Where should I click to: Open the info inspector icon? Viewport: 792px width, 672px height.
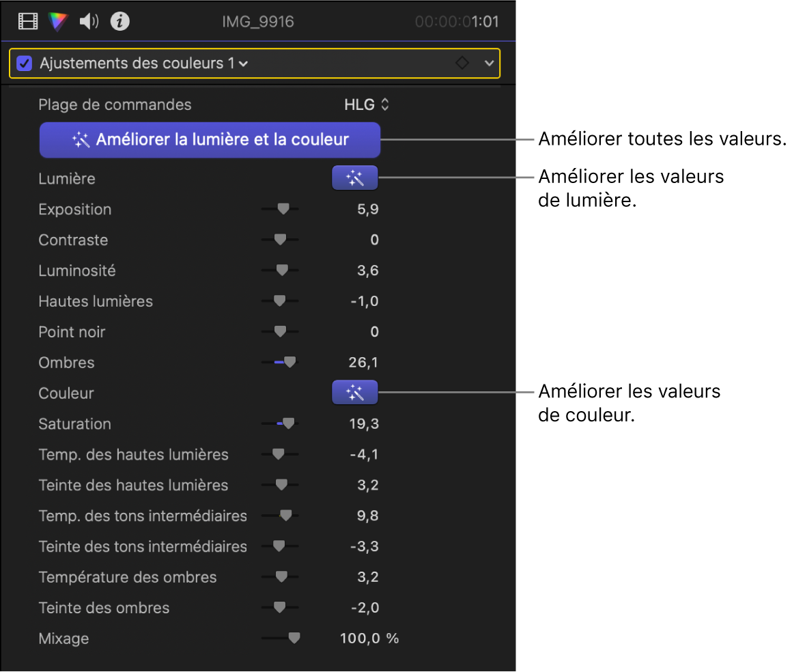pos(120,22)
